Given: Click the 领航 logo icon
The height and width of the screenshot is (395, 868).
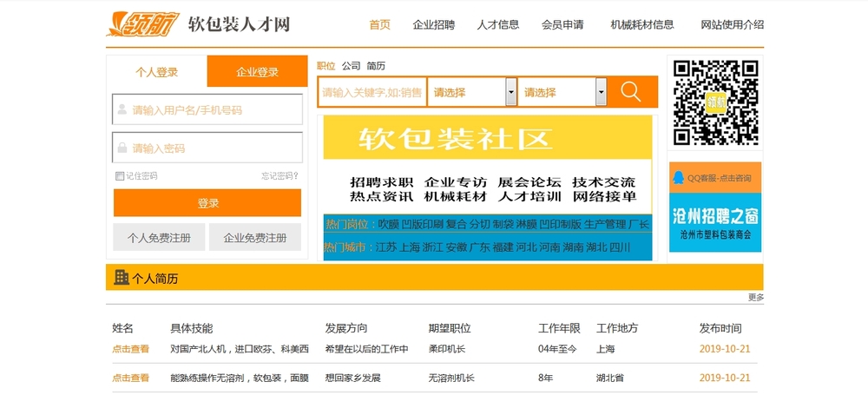Looking at the screenshot, I should pyautogui.click(x=143, y=23).
